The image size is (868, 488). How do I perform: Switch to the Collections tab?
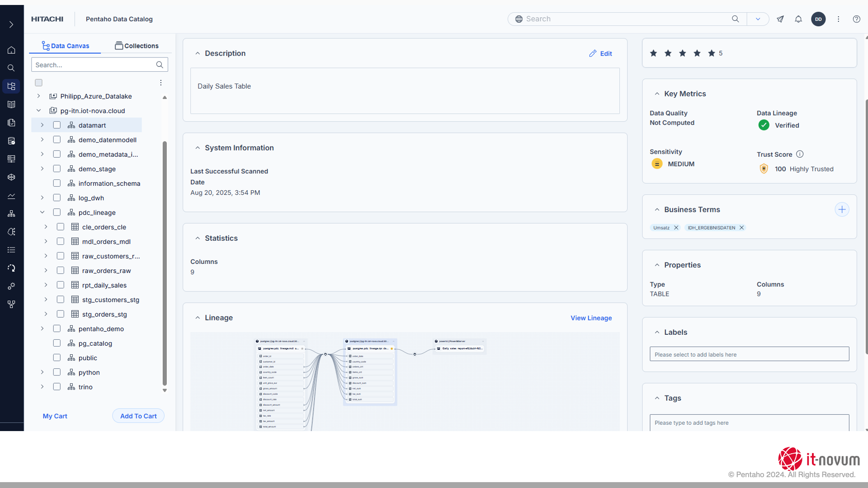137,46
